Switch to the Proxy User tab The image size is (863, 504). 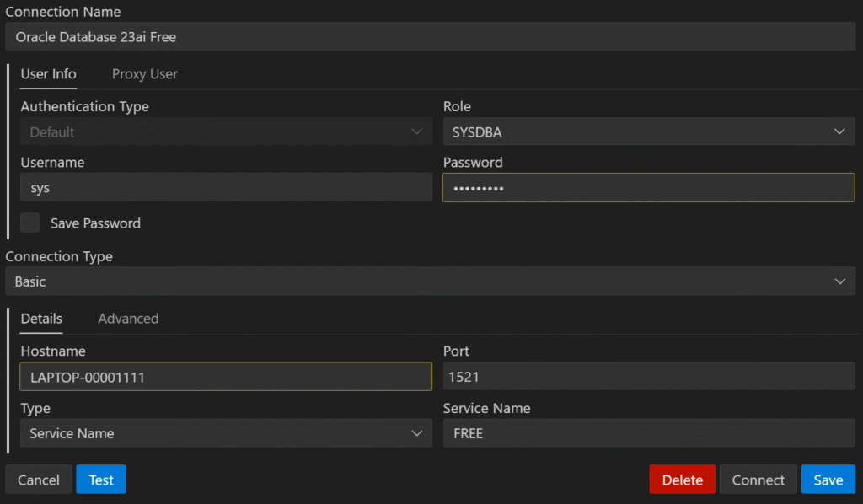click(145, 73)
